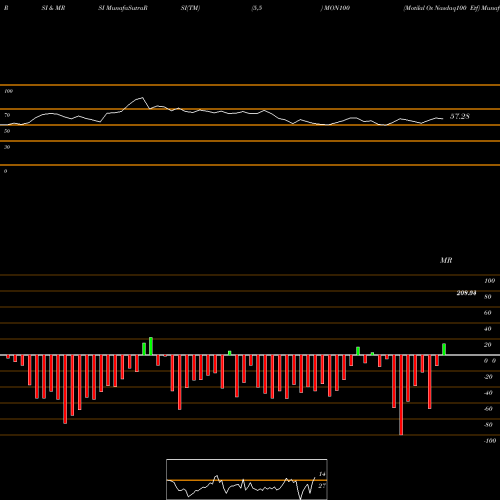Click the 40 label on the MR axis
500x500 pixels.
[x=488, y=329]
